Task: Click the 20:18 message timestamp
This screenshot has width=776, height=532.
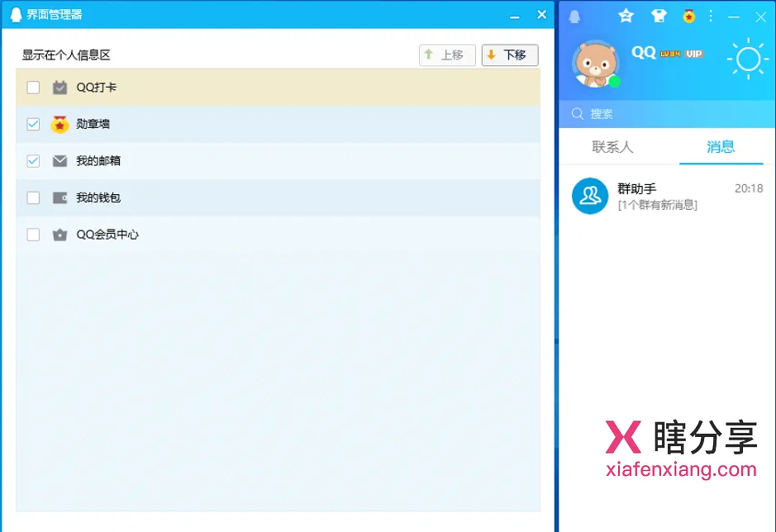Action: (x=749, y=188)
